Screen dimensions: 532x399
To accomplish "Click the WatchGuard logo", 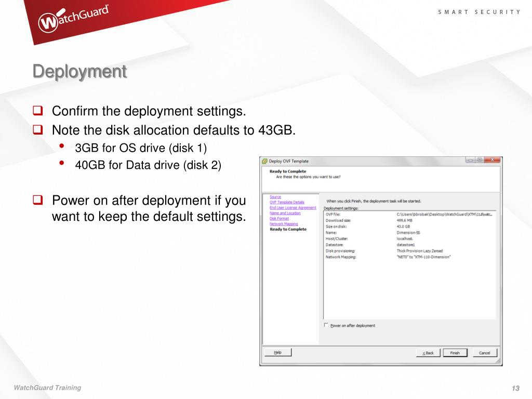I will coord(73,19).
